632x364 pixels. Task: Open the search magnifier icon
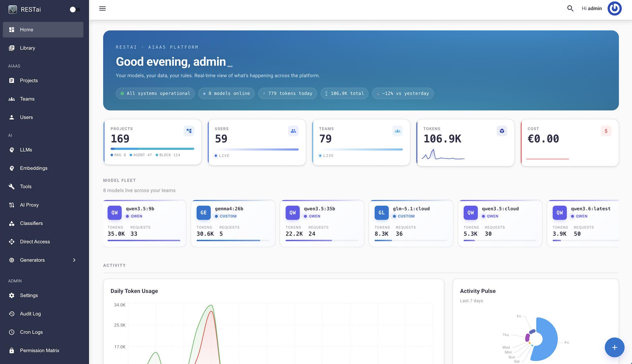click(570, 8)
